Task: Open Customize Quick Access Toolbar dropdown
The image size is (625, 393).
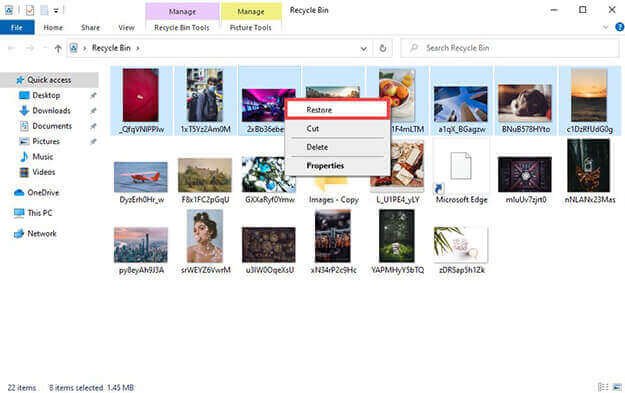Action: click(56, 11)
